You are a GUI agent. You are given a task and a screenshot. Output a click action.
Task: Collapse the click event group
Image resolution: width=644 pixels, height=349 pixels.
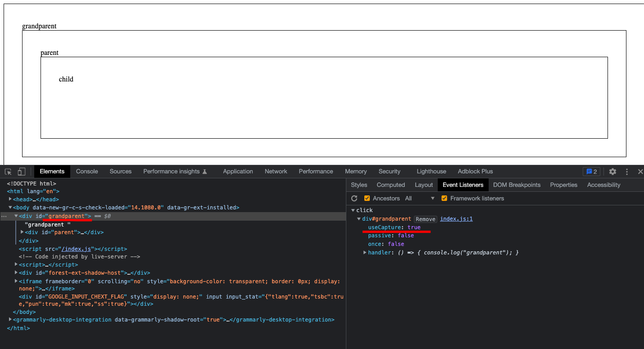pos(353,210)
